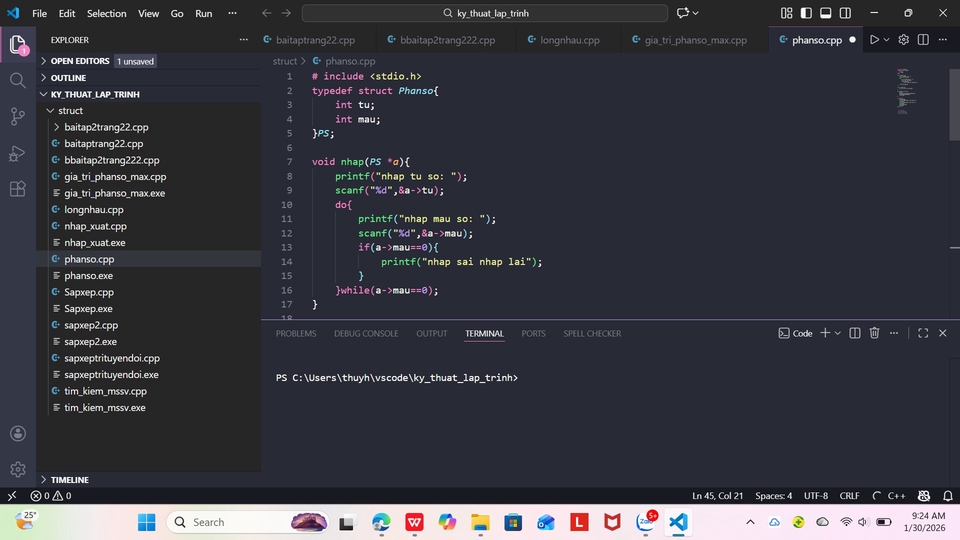Click the code minimap preview

pos(905,92)
